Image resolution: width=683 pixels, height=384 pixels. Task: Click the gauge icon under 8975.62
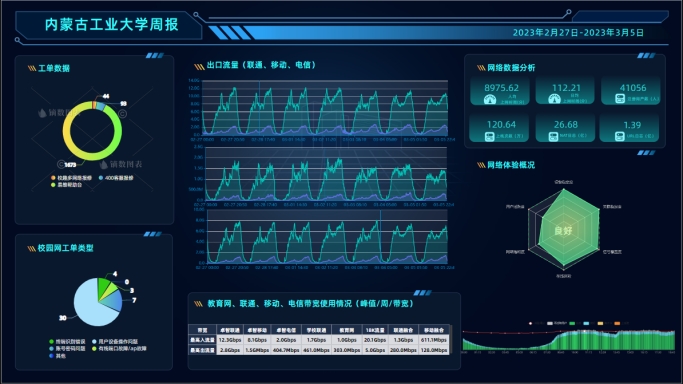(490, 100)
